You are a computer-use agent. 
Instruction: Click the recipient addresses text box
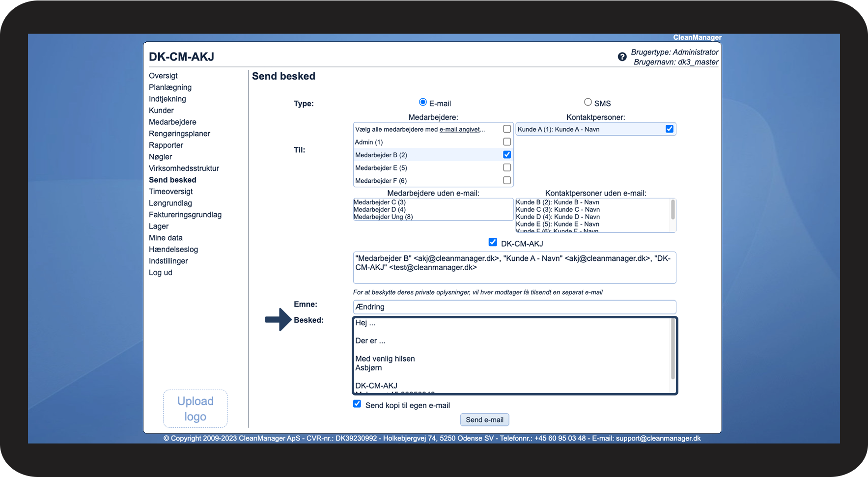pos(514,268)
